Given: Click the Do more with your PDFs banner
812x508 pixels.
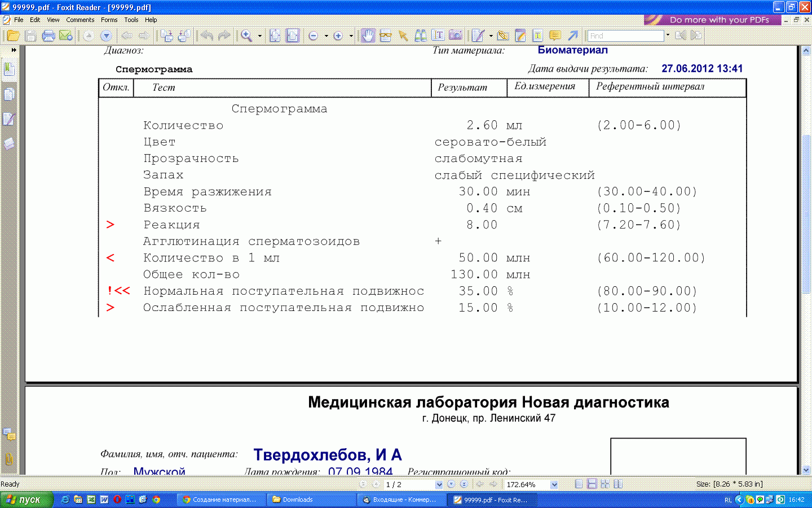Looking at the screenshot, I should tap(712, 20).
